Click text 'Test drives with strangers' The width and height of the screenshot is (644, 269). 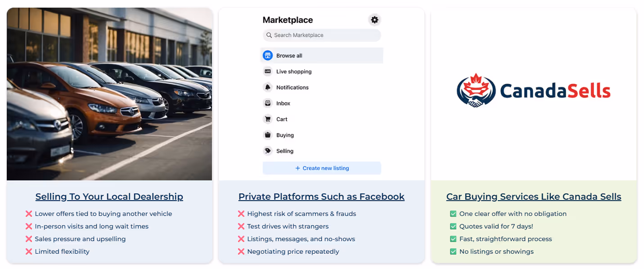(288, 226)
